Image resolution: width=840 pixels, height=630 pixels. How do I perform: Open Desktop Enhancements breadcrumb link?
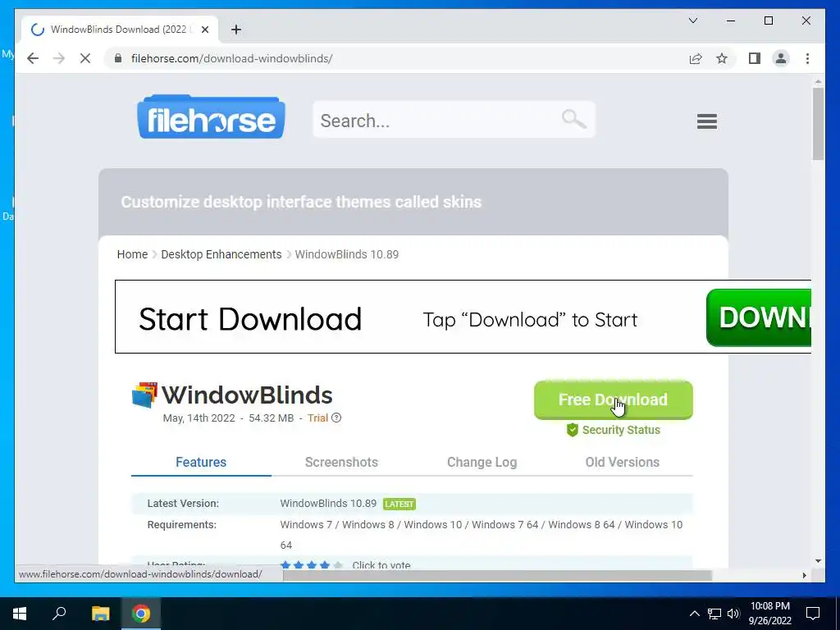(x=221, y=254)
